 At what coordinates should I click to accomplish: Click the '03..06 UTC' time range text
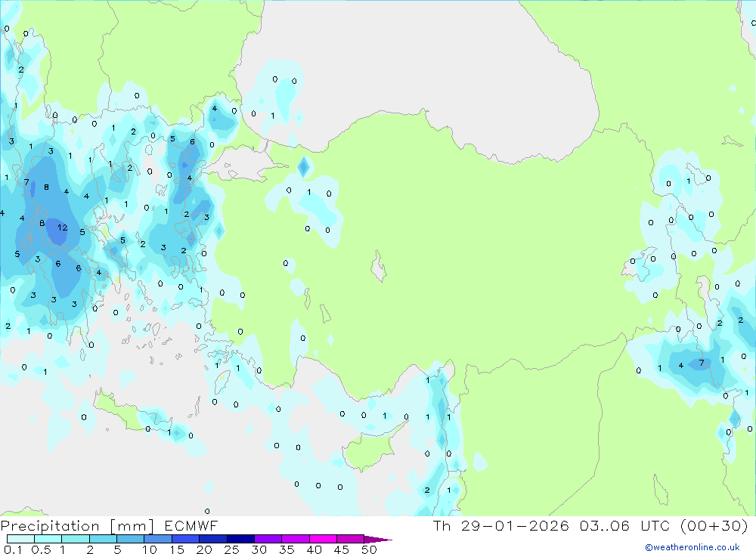625,526
